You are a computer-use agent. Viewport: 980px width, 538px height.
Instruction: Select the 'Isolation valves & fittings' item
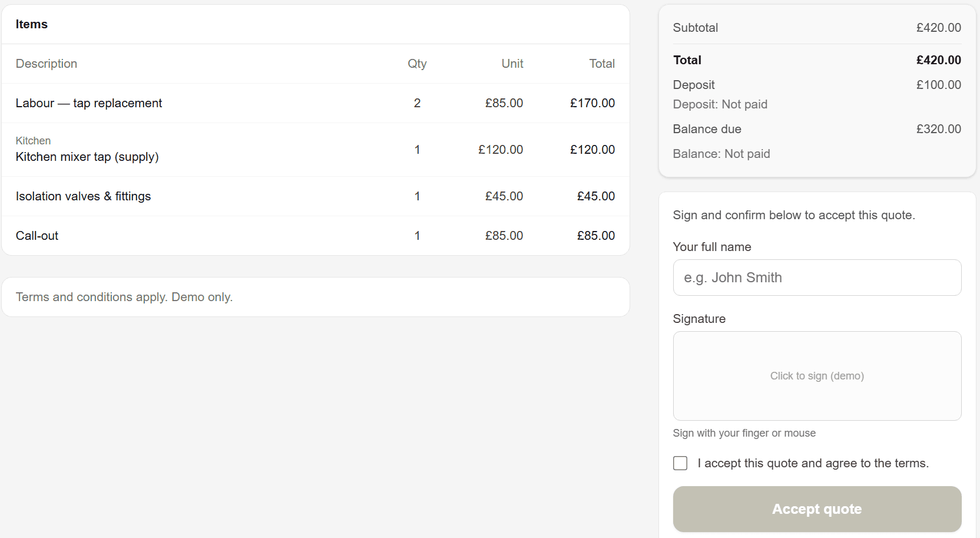tap(83, 196)
